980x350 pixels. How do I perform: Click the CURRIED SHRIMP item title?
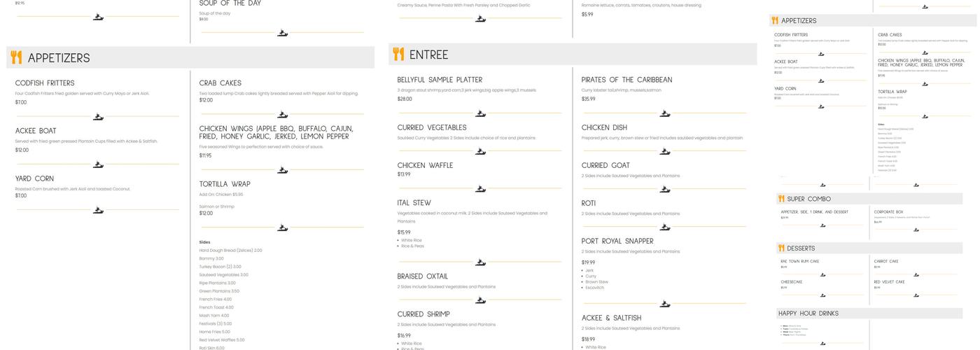[x=423, y=314]
